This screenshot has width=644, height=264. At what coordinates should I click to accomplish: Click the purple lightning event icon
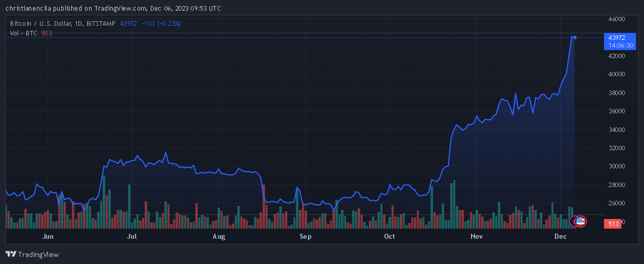574,221
